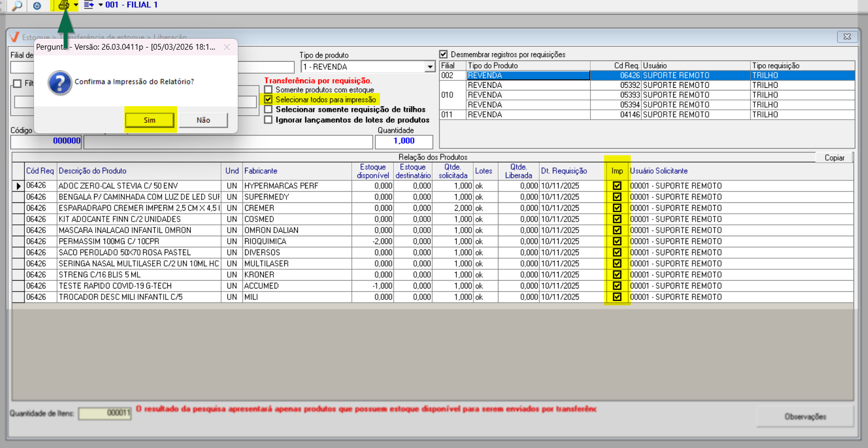Screen dimensions: 868x448
Task: Close the Pergunta dialog with X
Action: point(227,47)
